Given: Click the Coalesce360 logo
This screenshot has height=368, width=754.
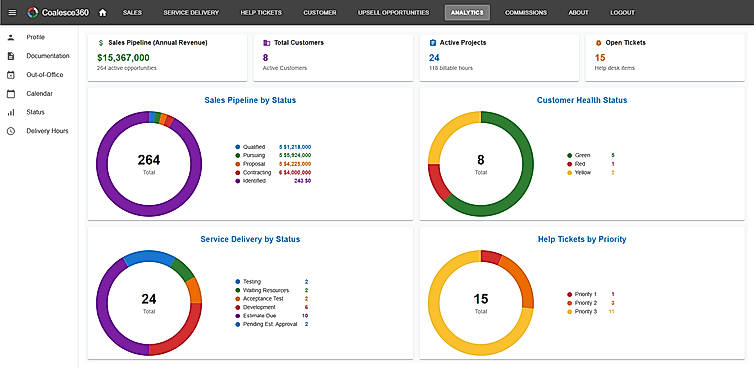Looking at the screenshot, I should point(58,13).
